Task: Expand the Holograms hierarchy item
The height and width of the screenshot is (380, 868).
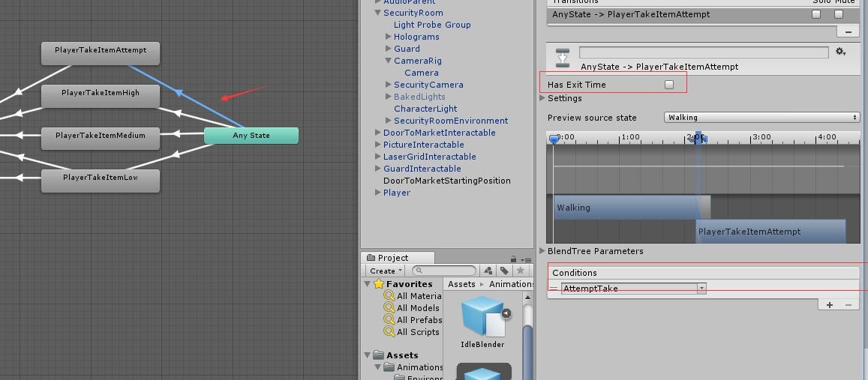Action: (x=389, y=37)
